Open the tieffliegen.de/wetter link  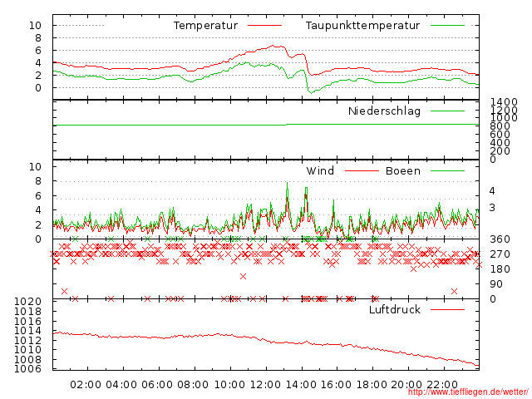pos(469,392)
